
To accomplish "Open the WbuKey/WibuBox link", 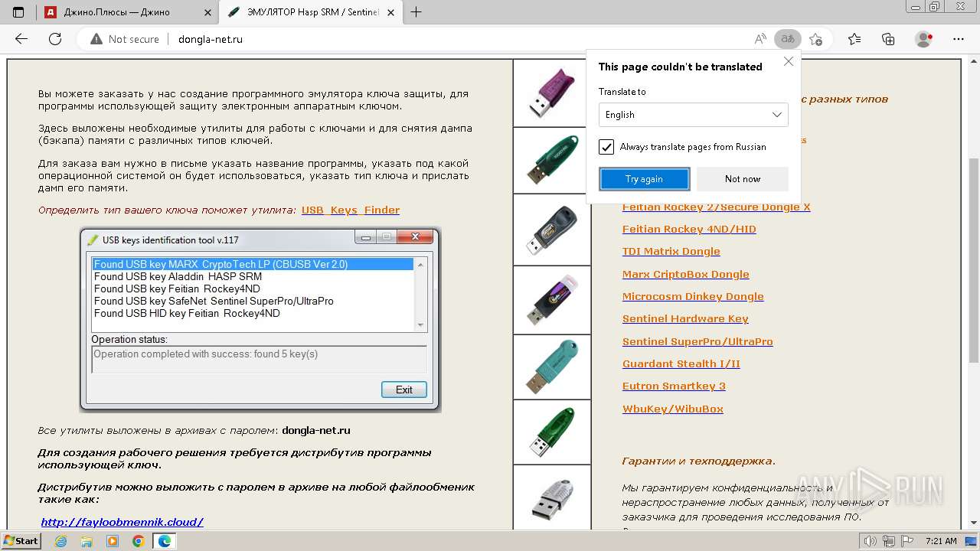I will [673, 409].
